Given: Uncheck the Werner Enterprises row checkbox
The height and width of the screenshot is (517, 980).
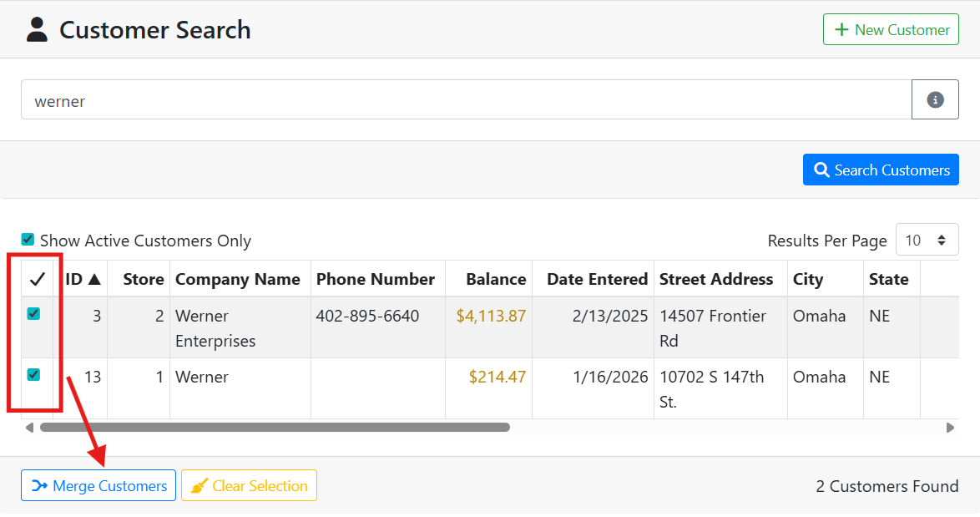Looking at the screenshot, I should coord(33,314).
